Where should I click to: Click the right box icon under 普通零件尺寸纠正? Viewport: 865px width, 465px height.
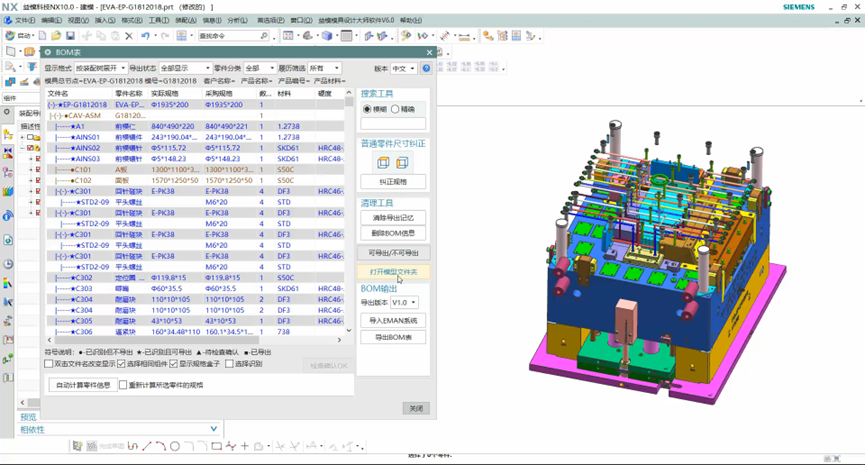(403, 163)
